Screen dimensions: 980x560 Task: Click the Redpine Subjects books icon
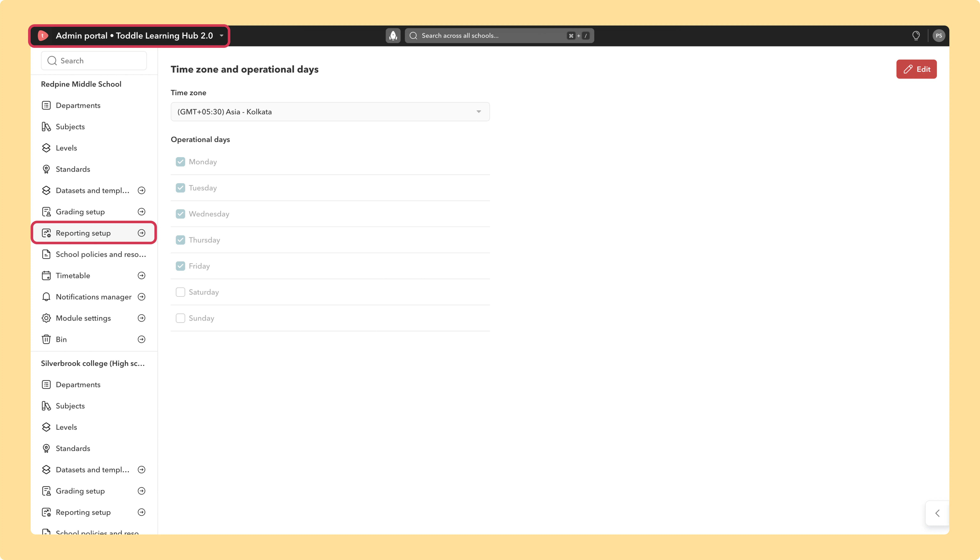click(46, 127)
